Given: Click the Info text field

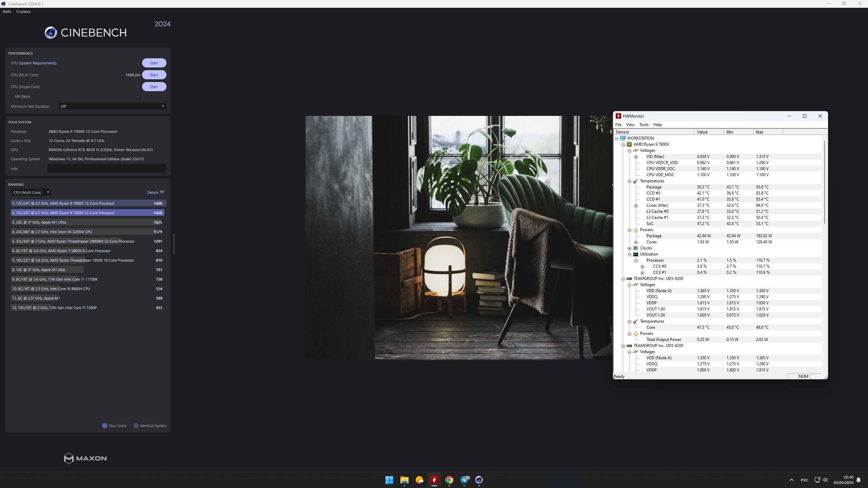Looking at the screenshot, I should 106,168.
